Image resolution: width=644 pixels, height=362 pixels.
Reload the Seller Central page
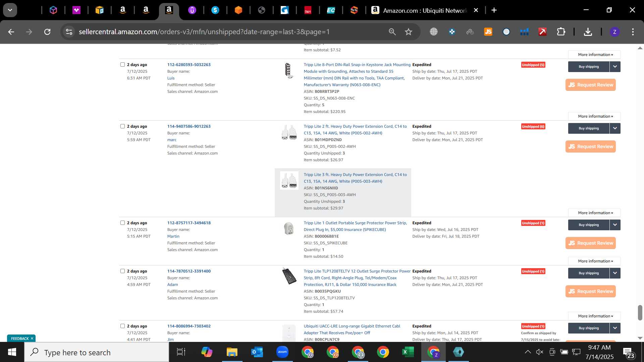47,32
